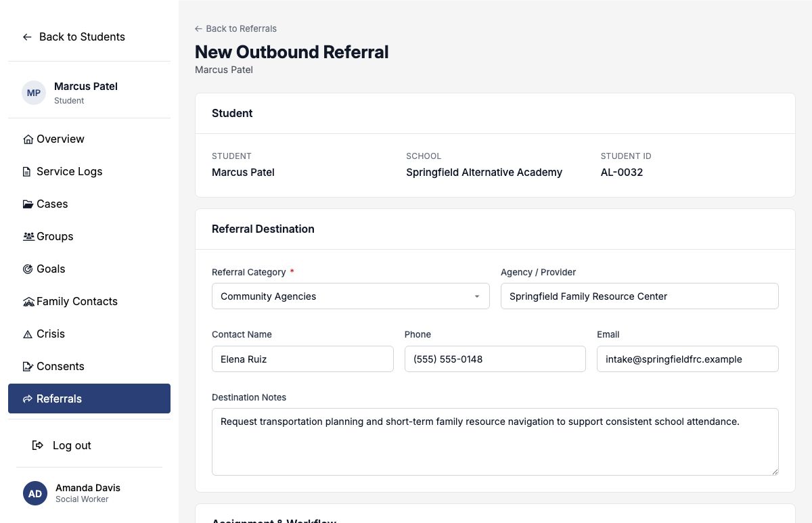Image resolution: width=812 pixels, height=523 pixels.
Task: Navigate to Groups
Action: (89, 237)
